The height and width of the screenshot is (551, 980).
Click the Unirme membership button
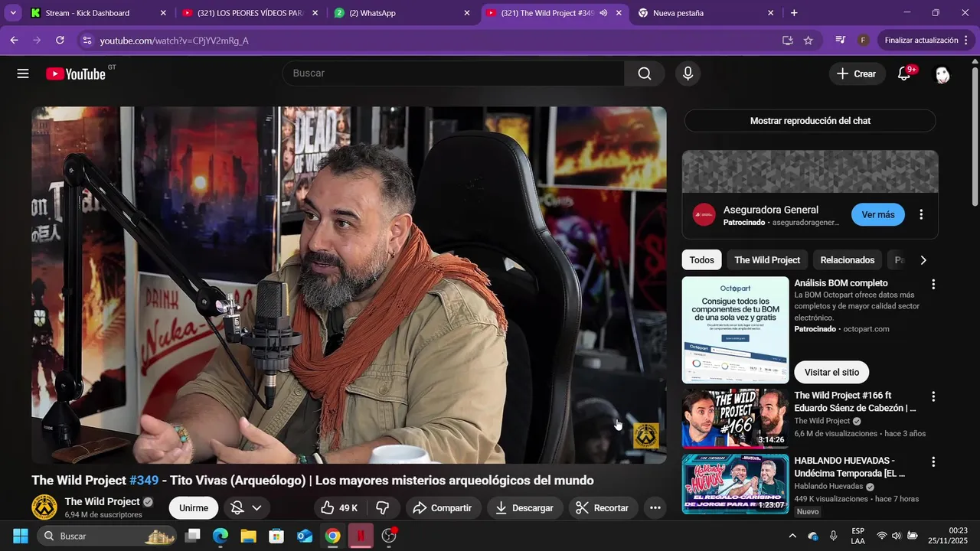click(x=194, y=507)
